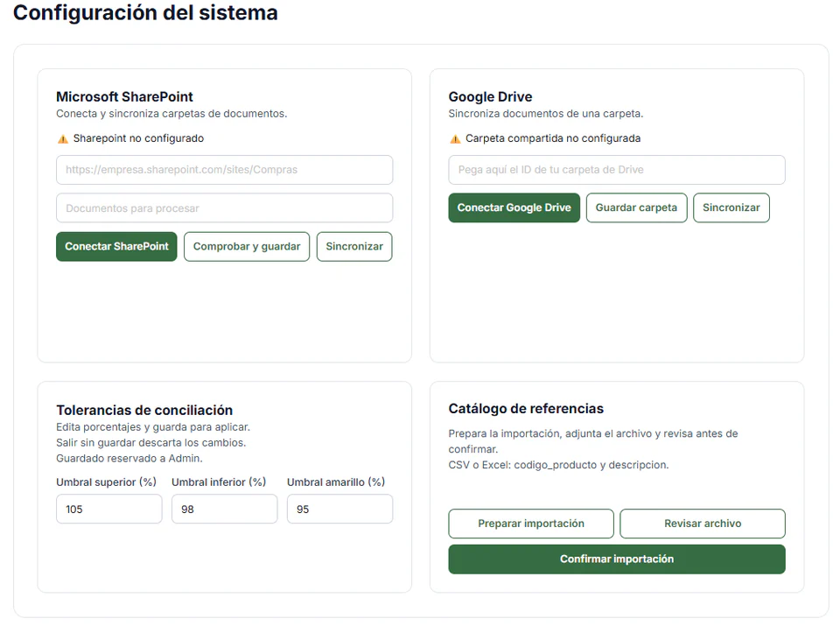Click the Google Drive folder warning icon

click(x=455, y=139)
